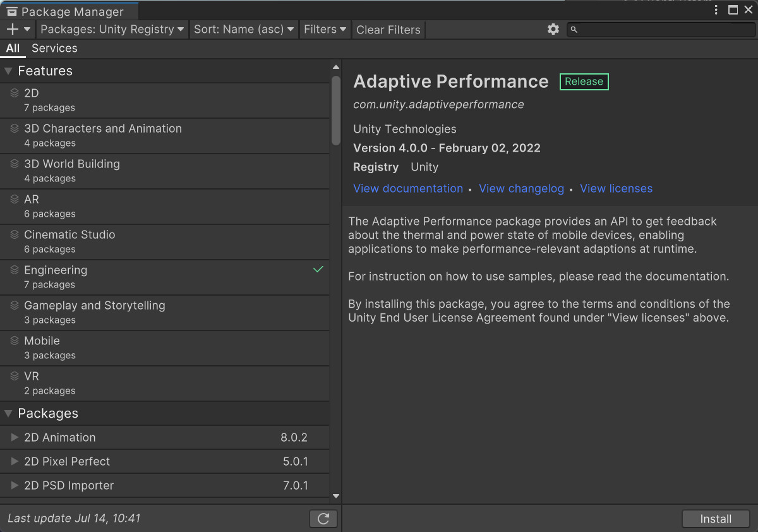Click the layers icon beside Cinematic Studio
The width and height of the screenshot is (758, 532).
pos(15,234)
